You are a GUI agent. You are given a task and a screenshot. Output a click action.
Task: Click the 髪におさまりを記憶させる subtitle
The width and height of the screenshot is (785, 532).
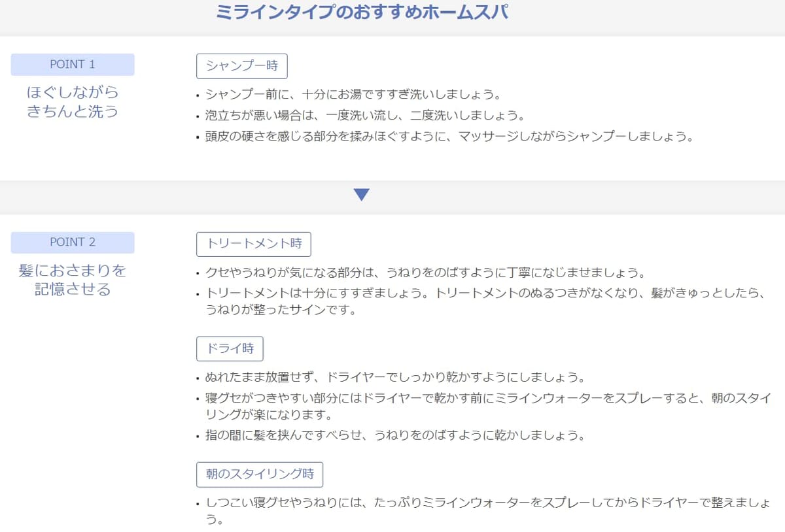(x=73, y=280)
